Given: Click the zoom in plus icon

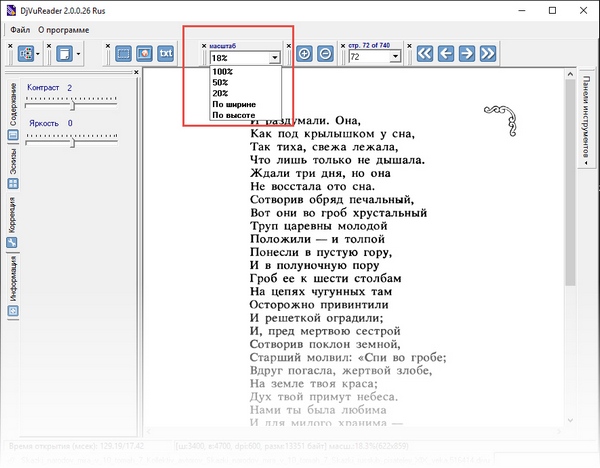Looking at the screenshot, I should (304, 53).
